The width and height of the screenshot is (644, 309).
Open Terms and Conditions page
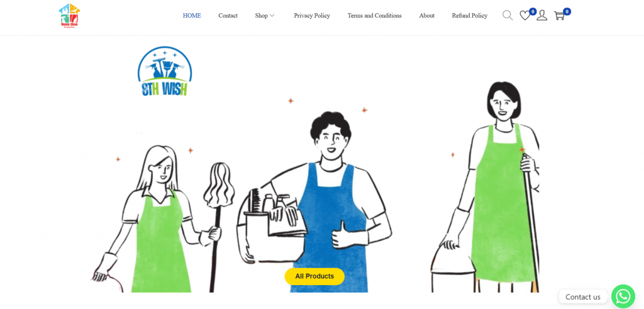coord(375,16)
